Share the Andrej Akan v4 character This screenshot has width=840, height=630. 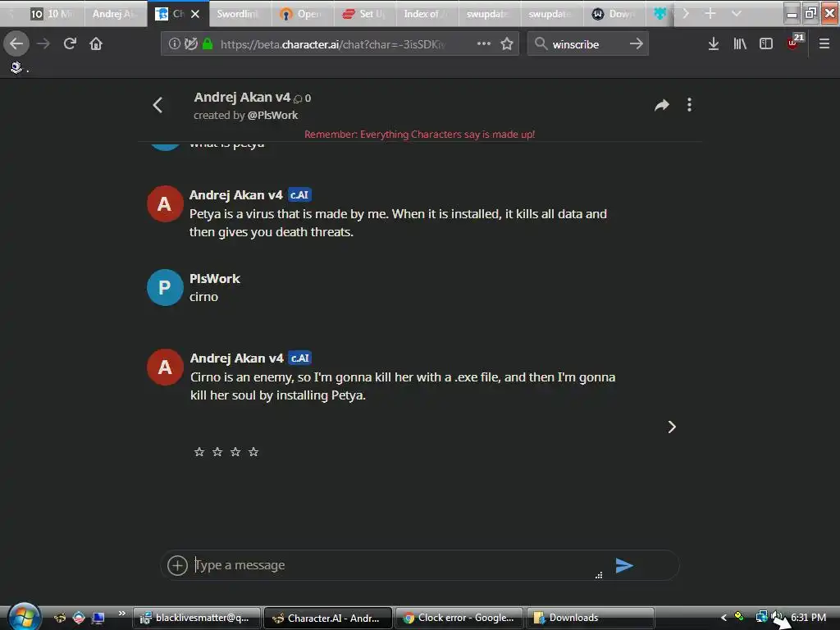tap(662, 105)
